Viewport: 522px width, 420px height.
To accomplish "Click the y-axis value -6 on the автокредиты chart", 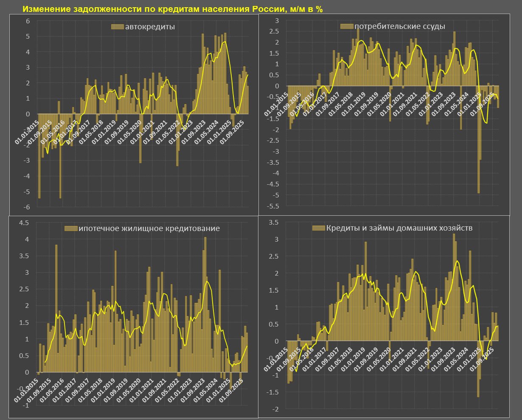I will (27, 207).
